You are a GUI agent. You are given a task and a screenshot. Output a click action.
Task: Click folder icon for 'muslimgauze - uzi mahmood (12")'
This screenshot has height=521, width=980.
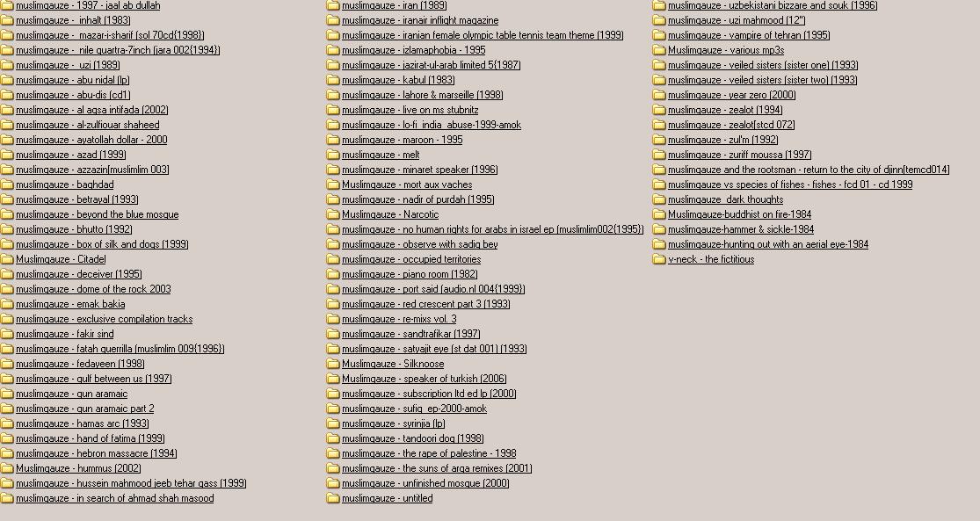(x=659, y=20)
